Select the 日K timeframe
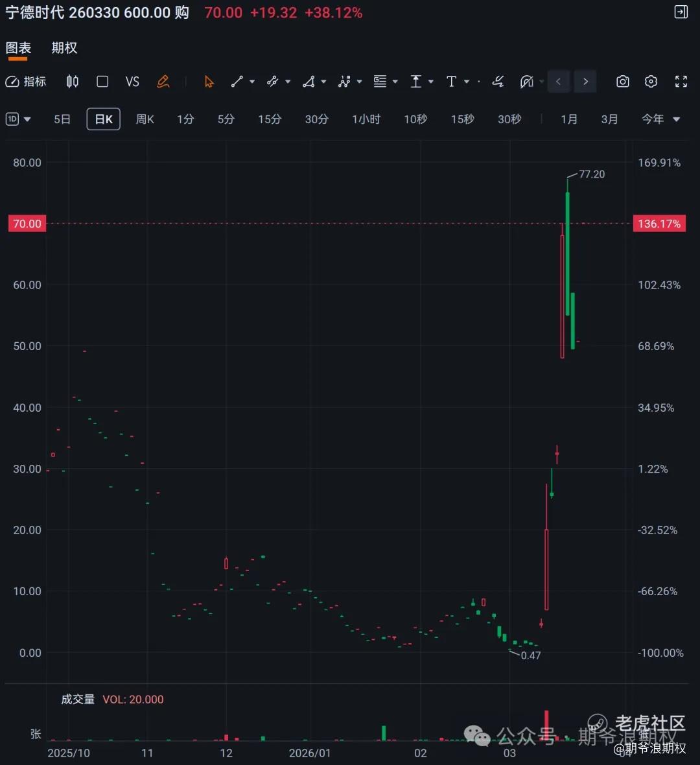This screenshot has width=700, height=765. pyautogui.click(x=104, y=119)
